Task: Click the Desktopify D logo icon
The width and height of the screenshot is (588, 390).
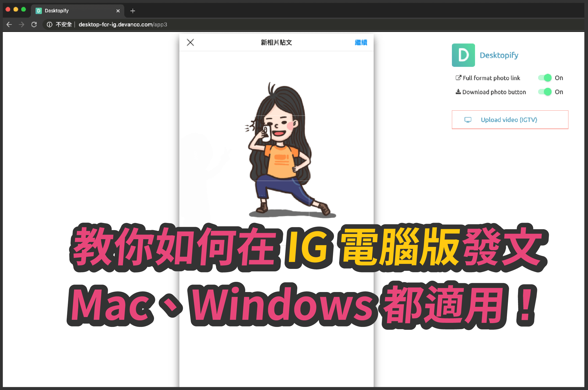Action: [463, 55]
